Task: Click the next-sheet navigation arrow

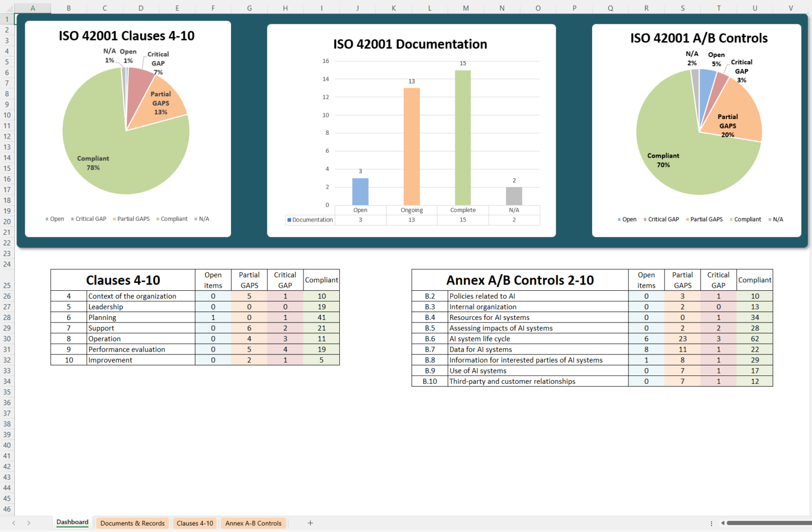Action: click(29, 523)
